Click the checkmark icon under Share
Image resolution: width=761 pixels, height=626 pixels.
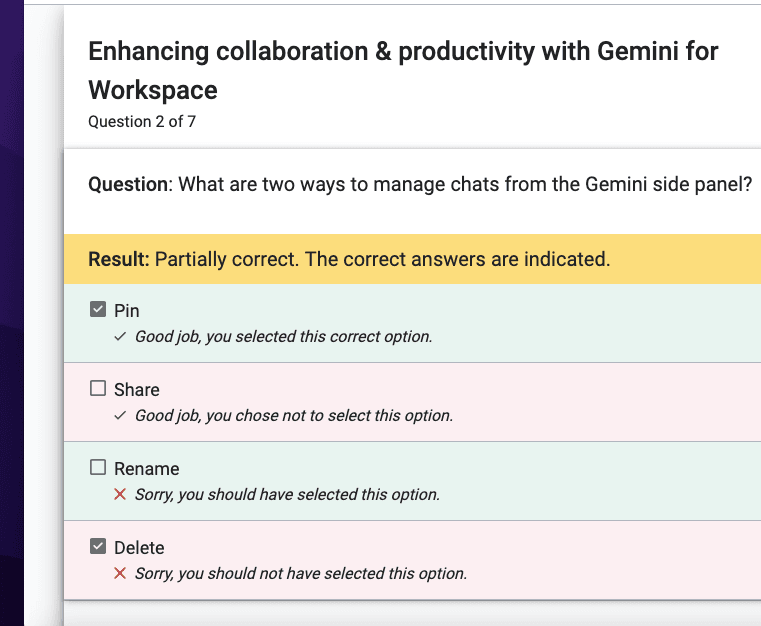click(120, 415)
